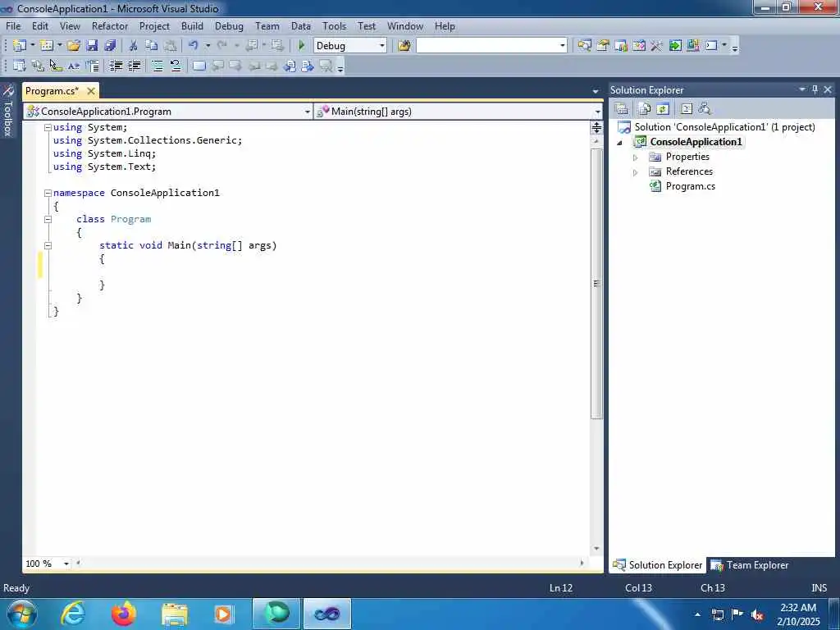
Task: Open the Help menu
Action: tap(445, 25)
